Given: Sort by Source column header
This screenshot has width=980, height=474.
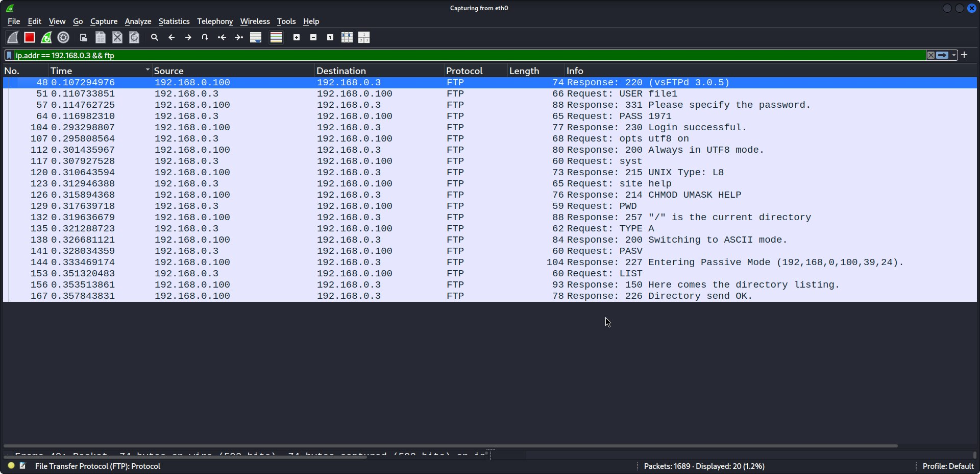Looking at the screenshot, I should click(233, 70).
